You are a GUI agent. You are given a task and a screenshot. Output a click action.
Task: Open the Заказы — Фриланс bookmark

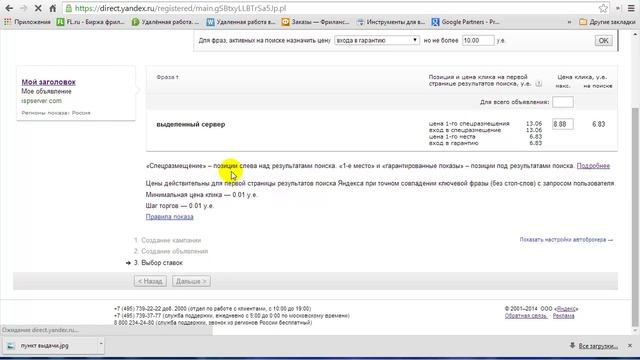point(316,22)
